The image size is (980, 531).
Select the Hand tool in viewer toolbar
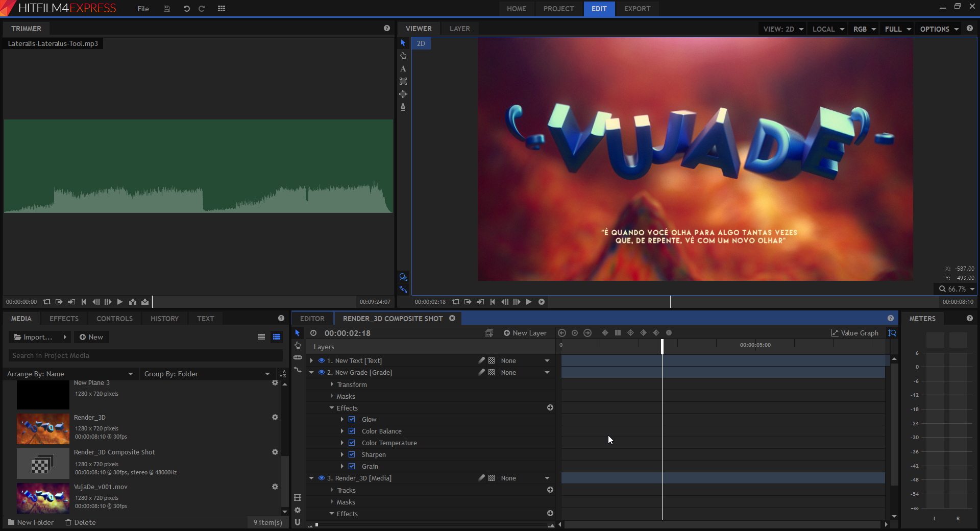click(x=403, y=56)
